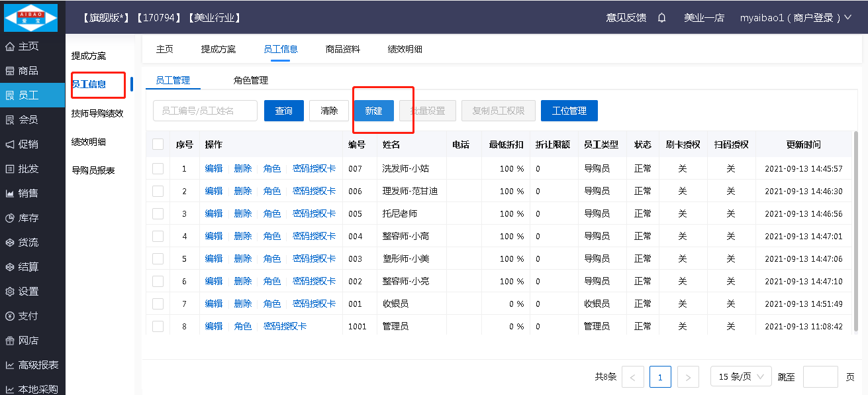Click 角色 for 管理员 row 1001
Image resolution: width=868 pixels, height=395 pixels.
243,327
